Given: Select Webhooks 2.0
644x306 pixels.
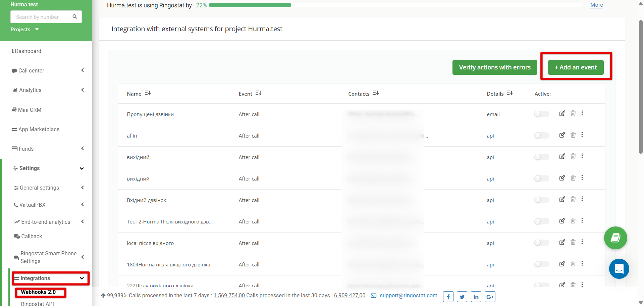Looking at the screenshot, I should [x=38, y=292].
